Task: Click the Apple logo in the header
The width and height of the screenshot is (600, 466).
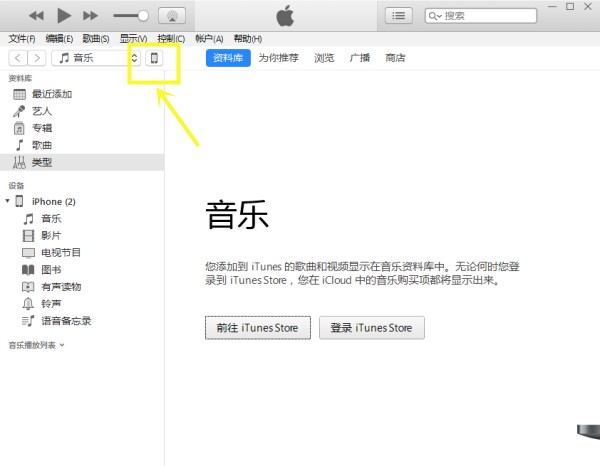Action: [285, 16]
